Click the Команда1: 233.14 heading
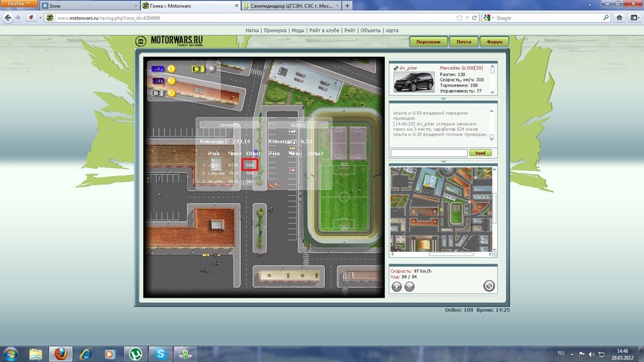 coord(224,141)
